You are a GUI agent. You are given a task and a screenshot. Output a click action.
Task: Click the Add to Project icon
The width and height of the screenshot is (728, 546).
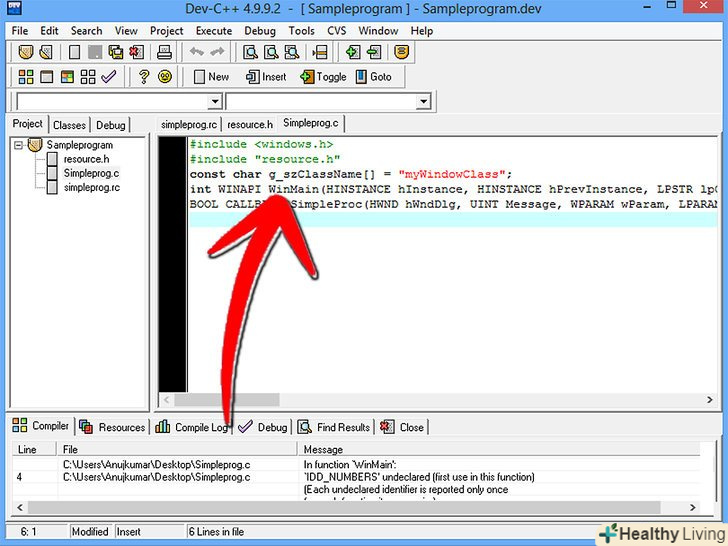(x=353, y=52)
